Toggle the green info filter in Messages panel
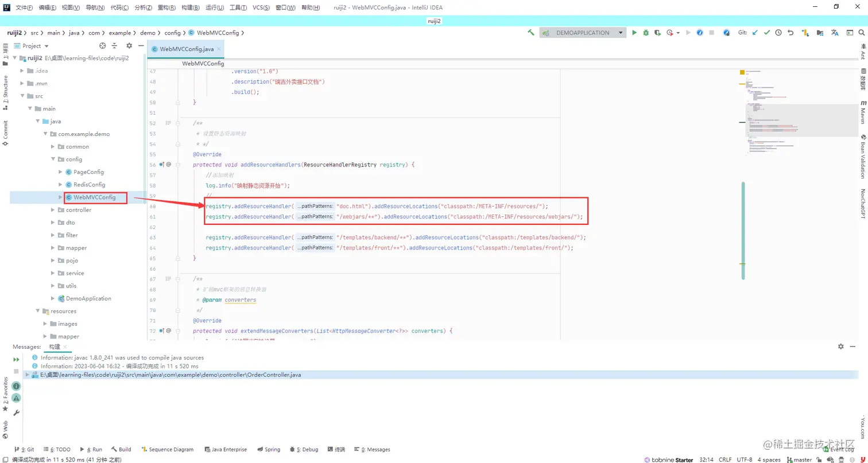 click(x=17, y=386)
